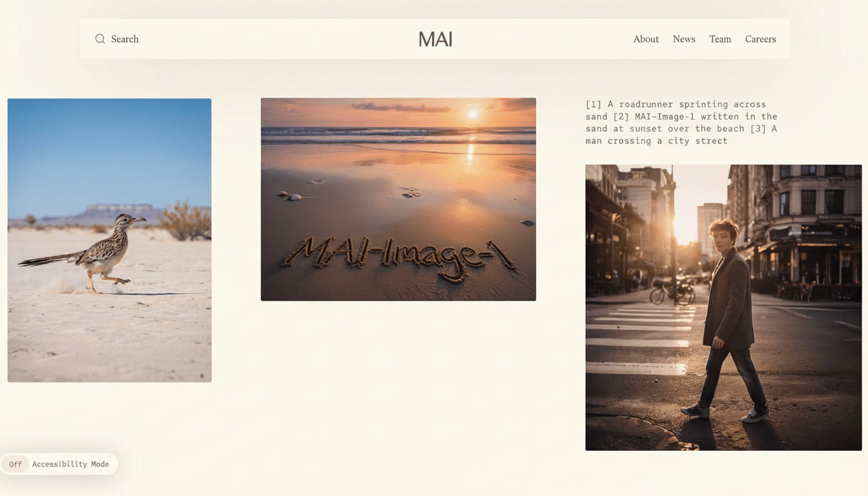Toggle the Accessibility Mode Off switch

pos(15,464)
